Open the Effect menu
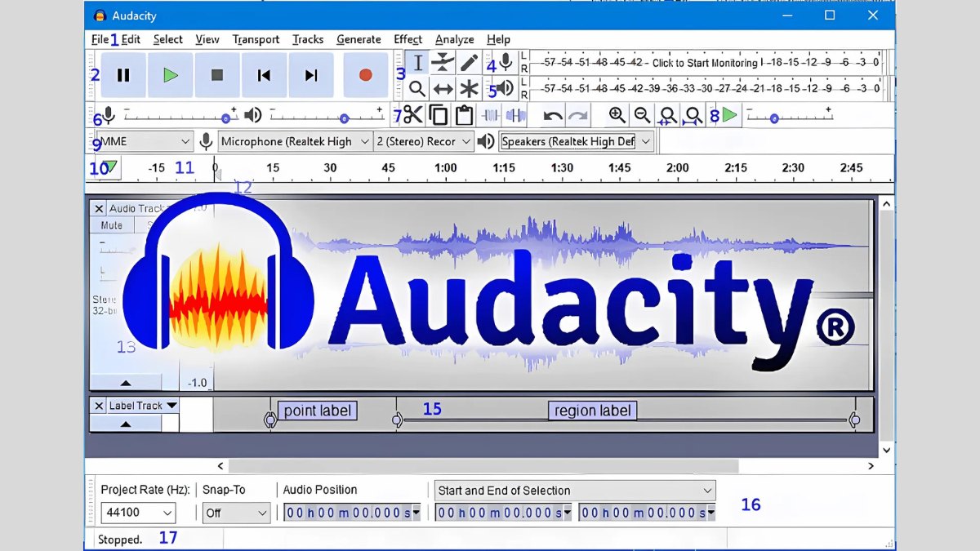The width and height of the screenshot is (980, 551). pos(408,39)
